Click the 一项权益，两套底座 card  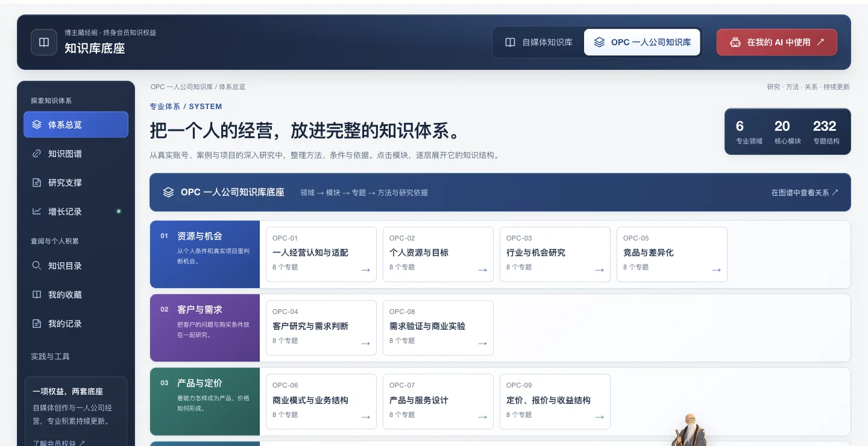76,412
